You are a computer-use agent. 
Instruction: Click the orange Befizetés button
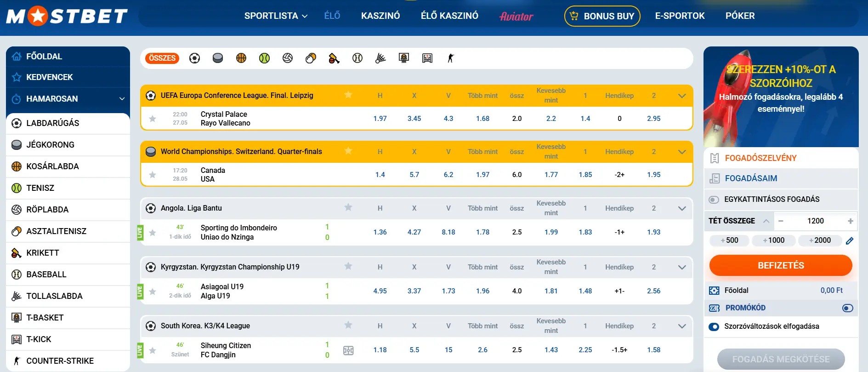point(781,265)
